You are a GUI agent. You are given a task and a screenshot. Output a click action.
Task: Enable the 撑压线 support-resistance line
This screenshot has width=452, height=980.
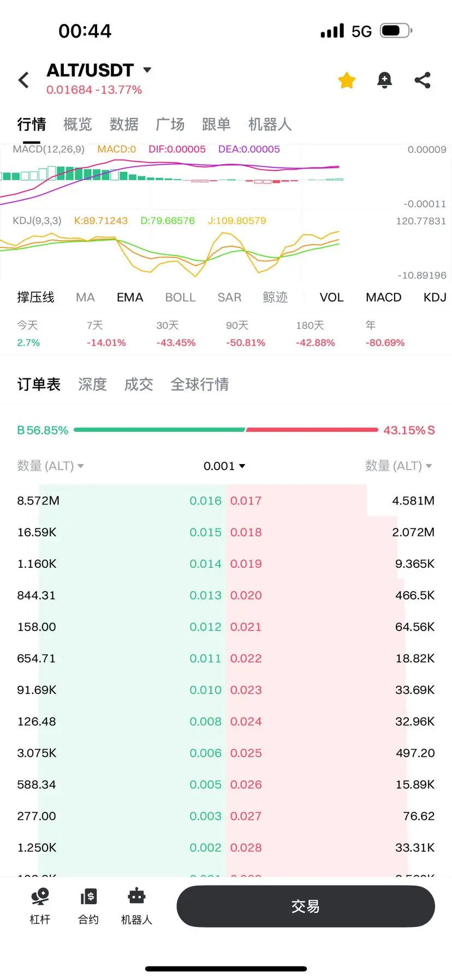click(35, 297)
